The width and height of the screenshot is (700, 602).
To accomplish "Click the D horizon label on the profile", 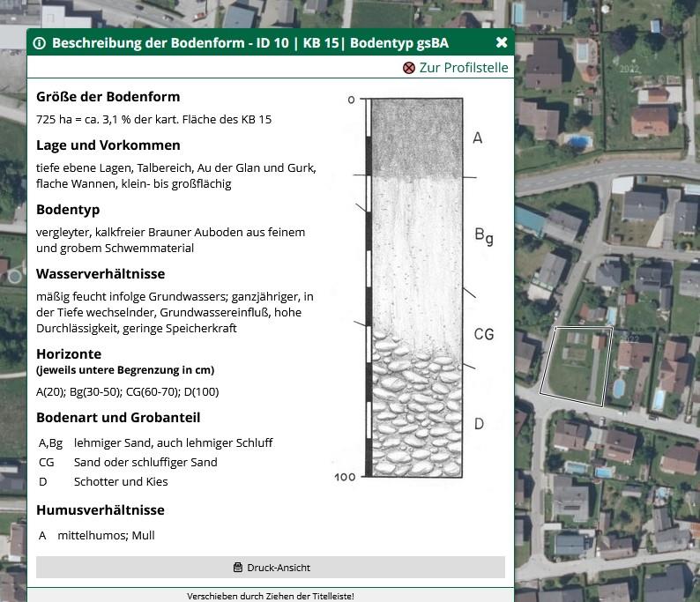I will (479, 424).
